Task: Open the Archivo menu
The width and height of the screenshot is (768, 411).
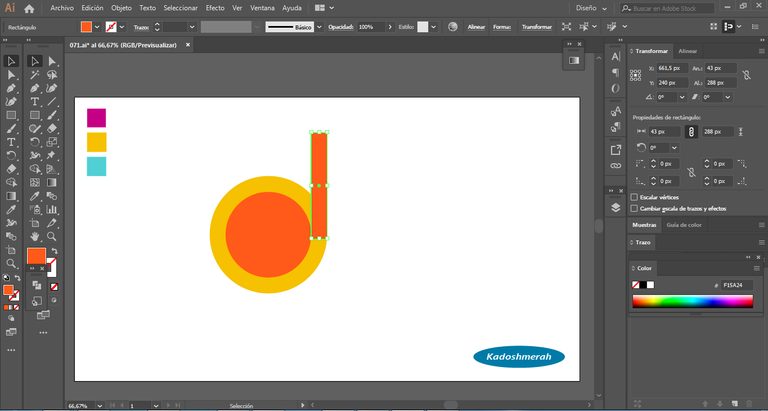Action: (62, 8)
